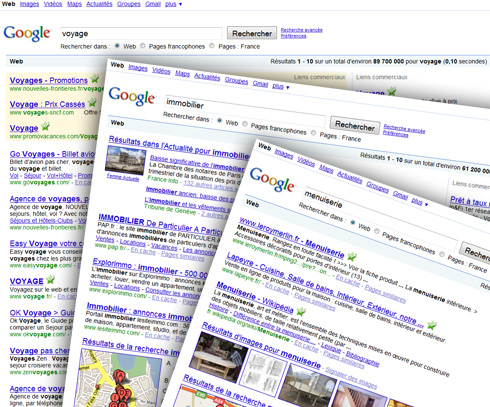The width and height of the screenshot is (490, 407).
Task: Expand the plus menu in the immobilier window
Action: [x=281, y=86]
